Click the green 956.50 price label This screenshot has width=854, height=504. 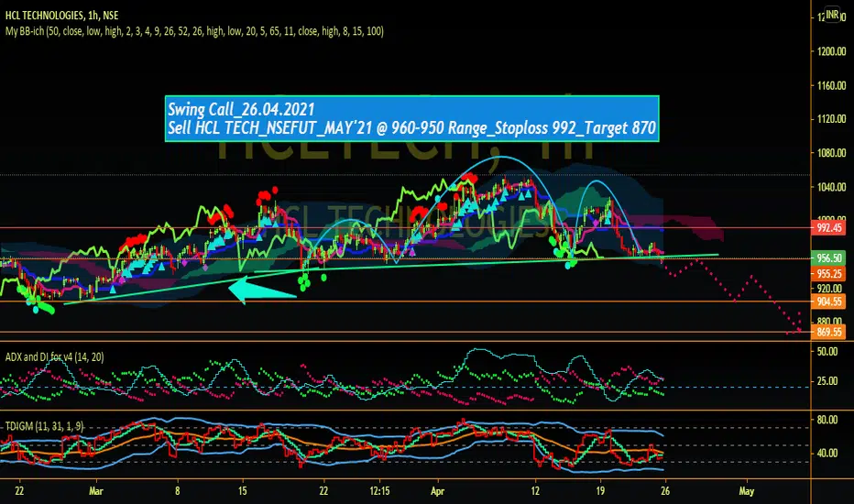[x=829, y=259]
